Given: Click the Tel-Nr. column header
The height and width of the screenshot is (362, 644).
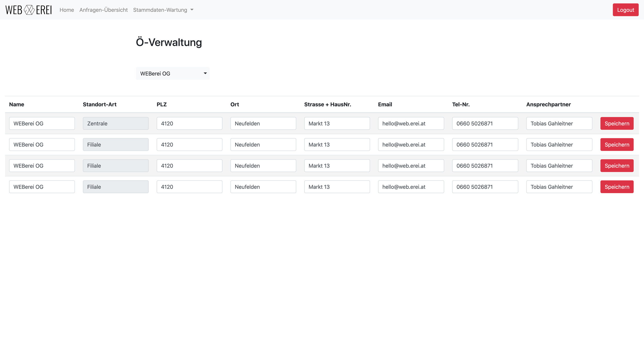Looking at the screenshot, I should point(461,104).
